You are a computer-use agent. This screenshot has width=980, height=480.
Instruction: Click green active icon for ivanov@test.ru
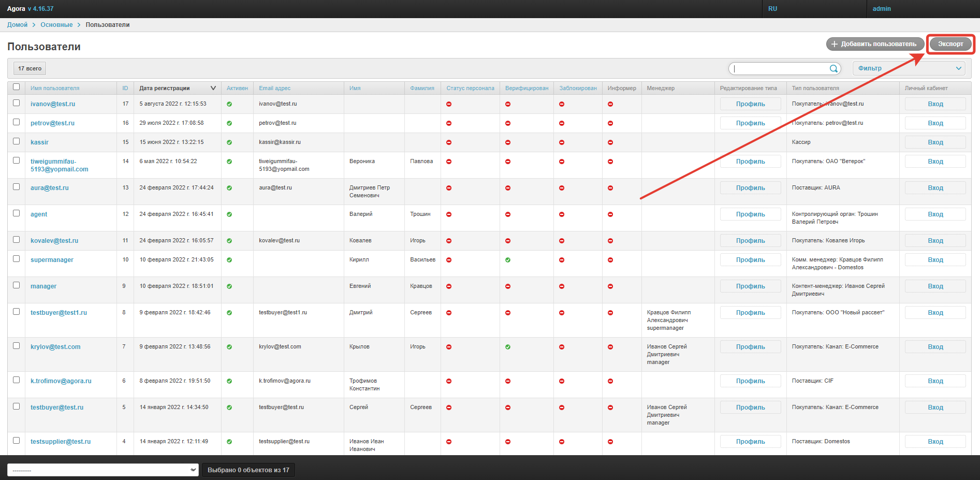coord(229,104)
